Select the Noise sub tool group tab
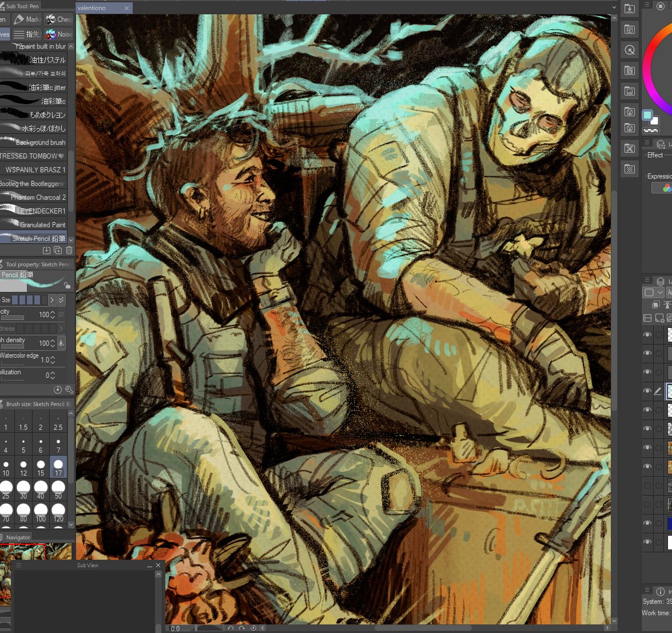The image size is (672, 633). tap(59, 34)
